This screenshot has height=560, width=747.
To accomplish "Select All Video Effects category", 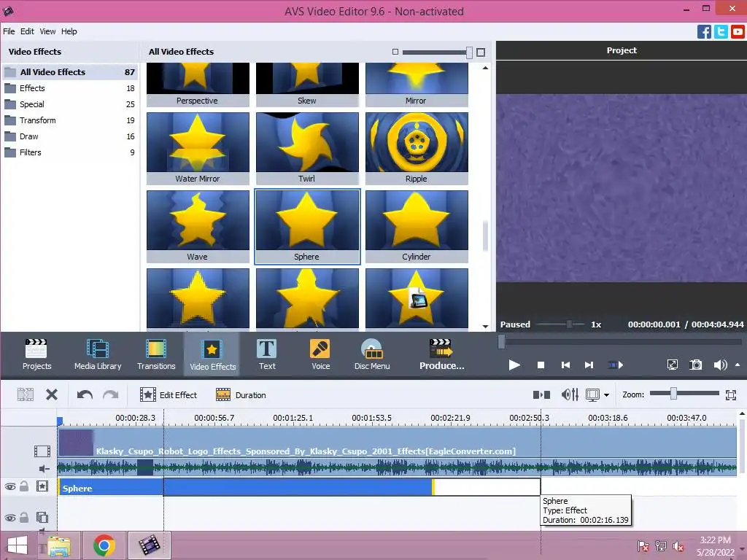I will point(69,72).
